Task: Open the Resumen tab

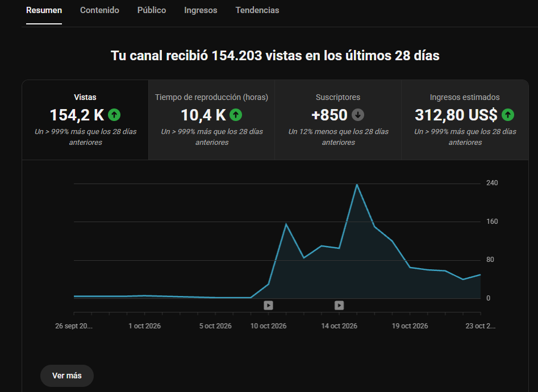Action: point(44,10)
